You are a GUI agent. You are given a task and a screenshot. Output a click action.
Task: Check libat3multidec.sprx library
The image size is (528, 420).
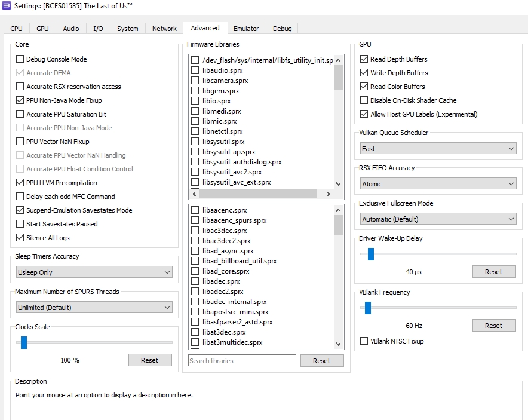pos(195,342)
